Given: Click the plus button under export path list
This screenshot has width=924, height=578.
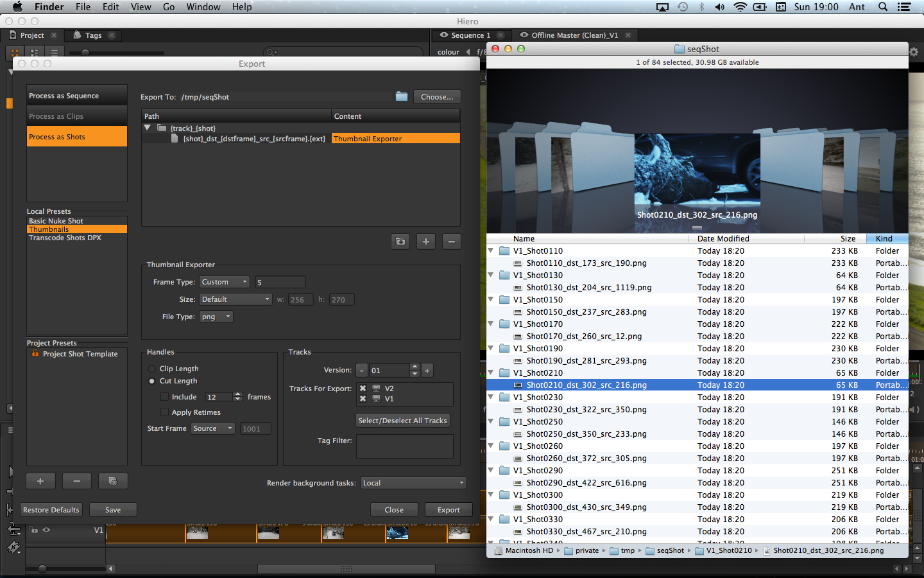Looking at the screenshot, I should (426, 241).
